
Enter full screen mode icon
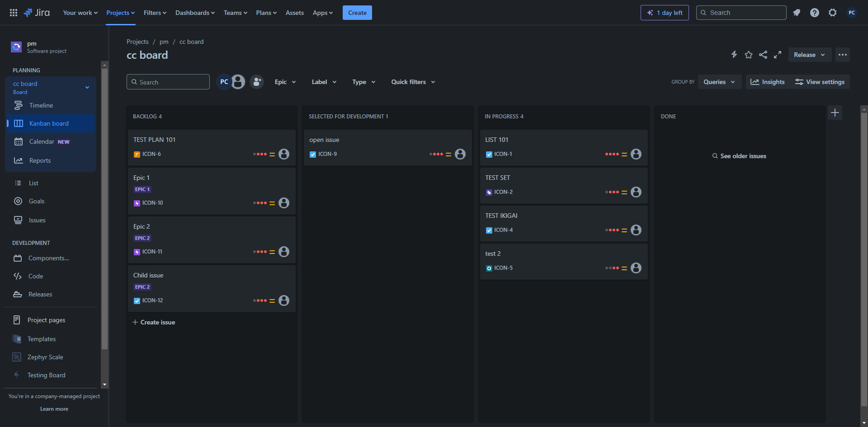778,55
